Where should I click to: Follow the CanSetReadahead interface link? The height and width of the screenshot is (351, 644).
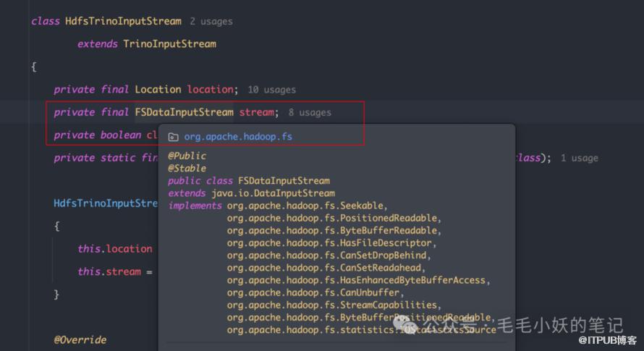pyautogui.click(x=327, y=268)
